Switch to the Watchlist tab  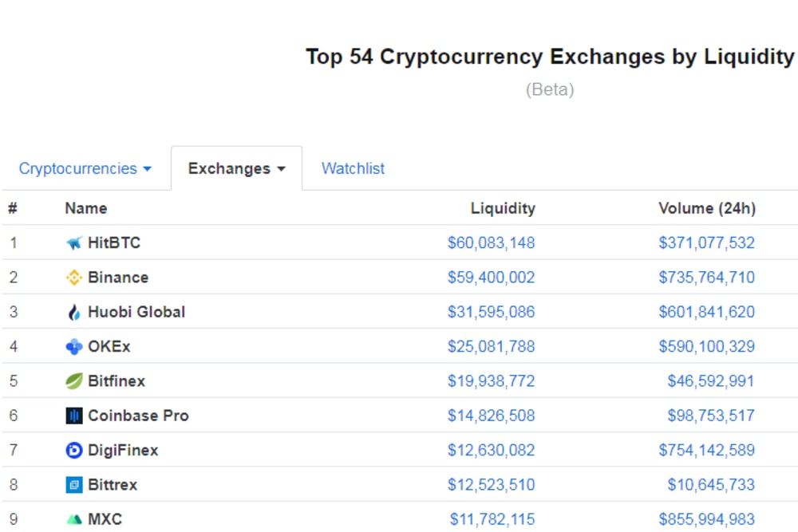tap(353, 168)
